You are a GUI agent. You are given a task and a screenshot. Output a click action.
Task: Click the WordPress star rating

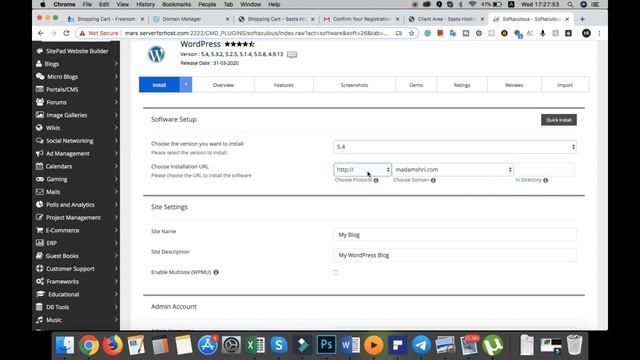tap(240, 44)
